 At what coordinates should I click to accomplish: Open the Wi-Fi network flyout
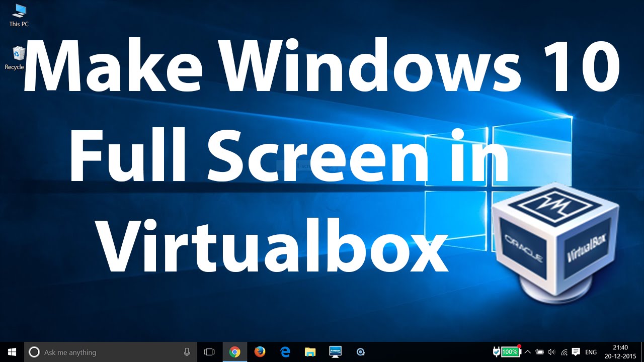click(564, 352)
